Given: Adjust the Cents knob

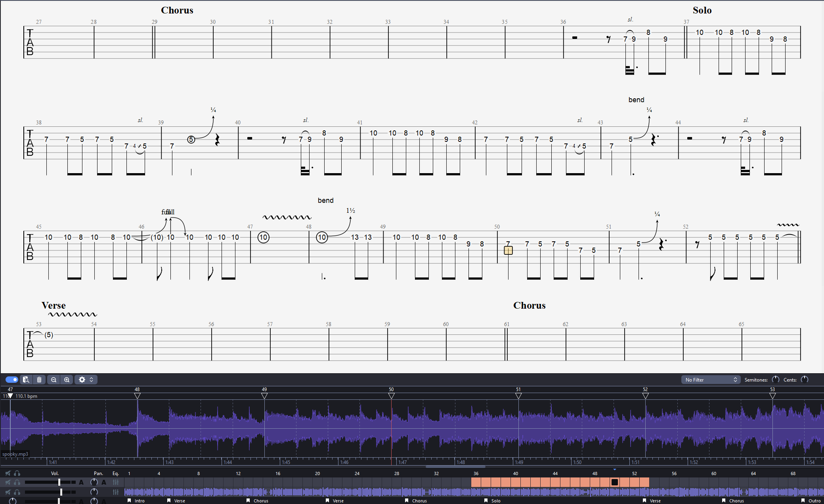Looking at the screenshot, I should click(805, 380).
